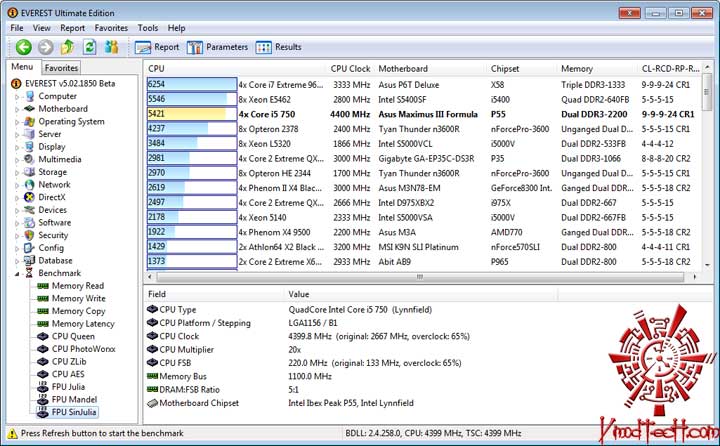Open the Help menu

pyautogui.click(x=176, y=28)
